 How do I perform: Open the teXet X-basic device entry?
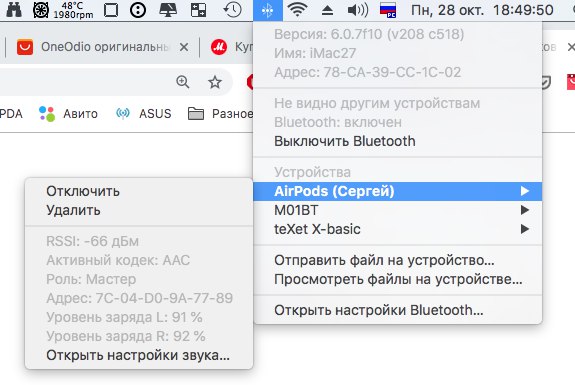(x=398, y=229)
